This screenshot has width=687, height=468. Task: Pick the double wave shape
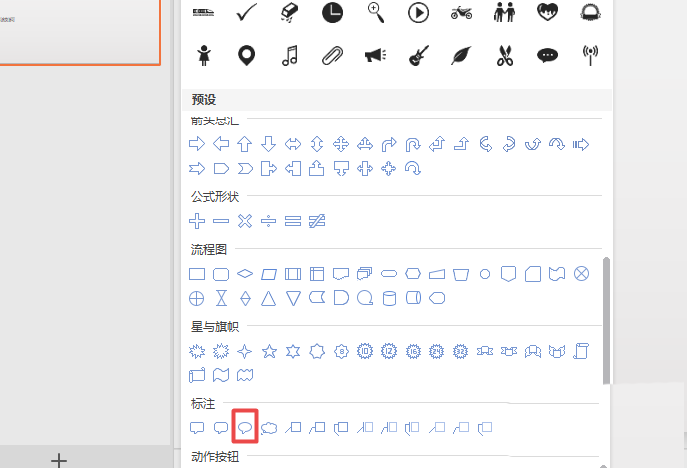[x=245, y=375]
